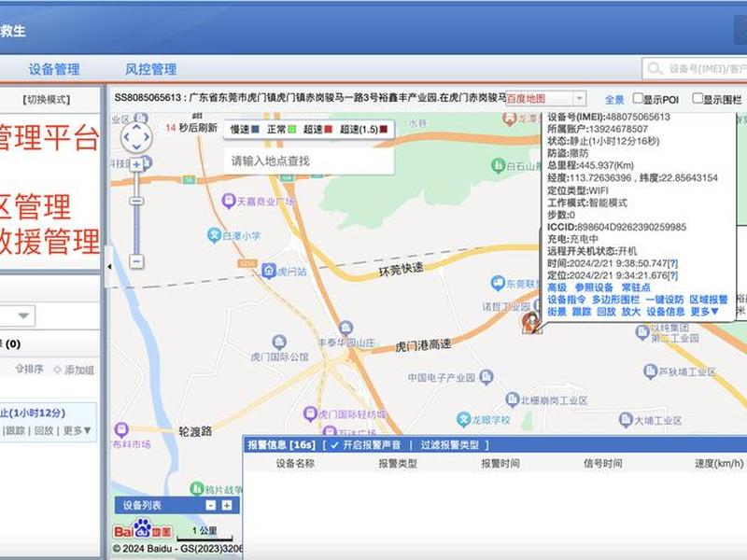Click the map zoom slider handle
747x560 pixels.
coord(136,202)
